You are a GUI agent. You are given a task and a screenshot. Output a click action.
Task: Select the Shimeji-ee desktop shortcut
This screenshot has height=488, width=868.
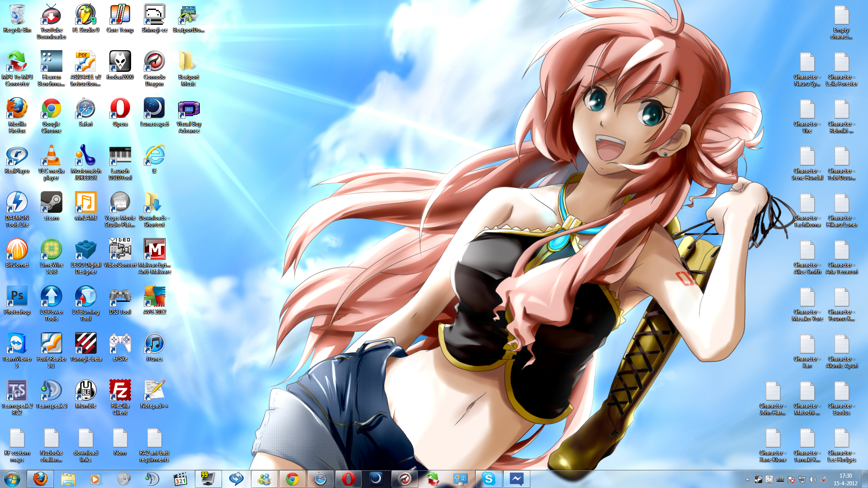155,19
